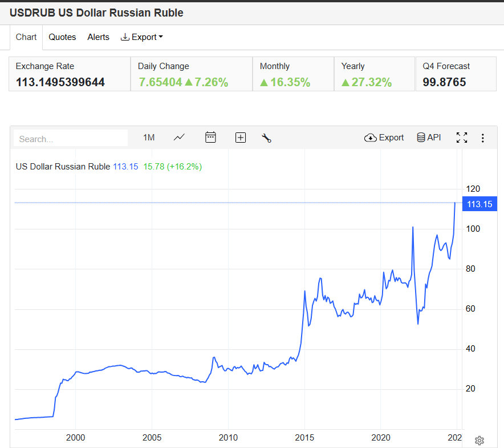The image size is (504, 448).
Task: Open the chart type line icon
Action: coord(180,138)
